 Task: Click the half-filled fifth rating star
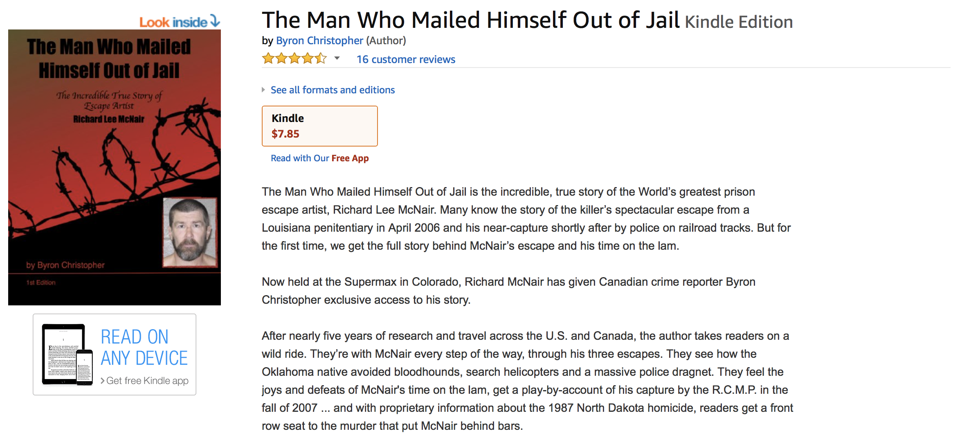pos(321,59)
